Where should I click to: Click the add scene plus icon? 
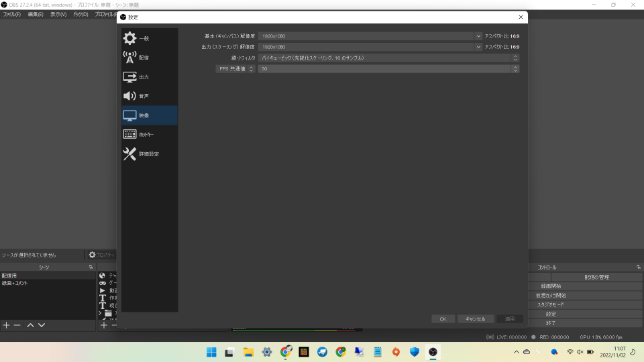(6, 325)
